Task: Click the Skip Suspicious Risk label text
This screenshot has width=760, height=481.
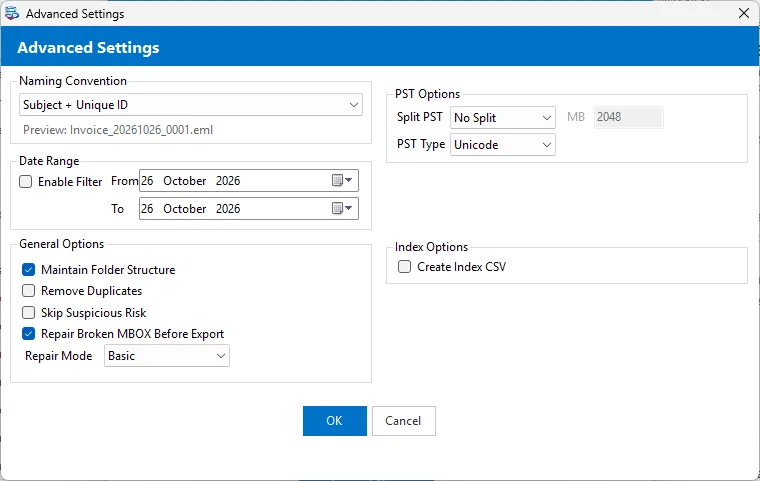Action: click(94, 313)
